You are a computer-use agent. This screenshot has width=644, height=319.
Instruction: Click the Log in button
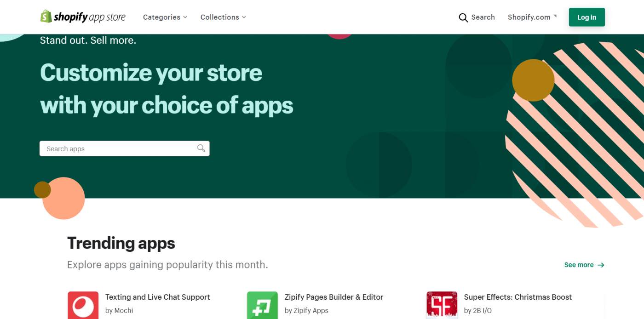586,17
